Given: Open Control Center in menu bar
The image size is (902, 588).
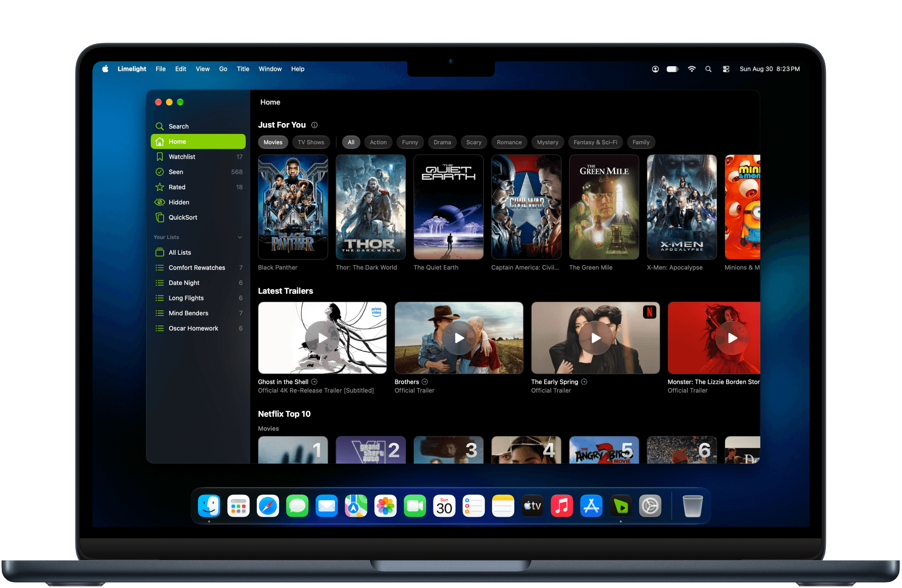Looking at the screenshot, I should tap(726, 69).
